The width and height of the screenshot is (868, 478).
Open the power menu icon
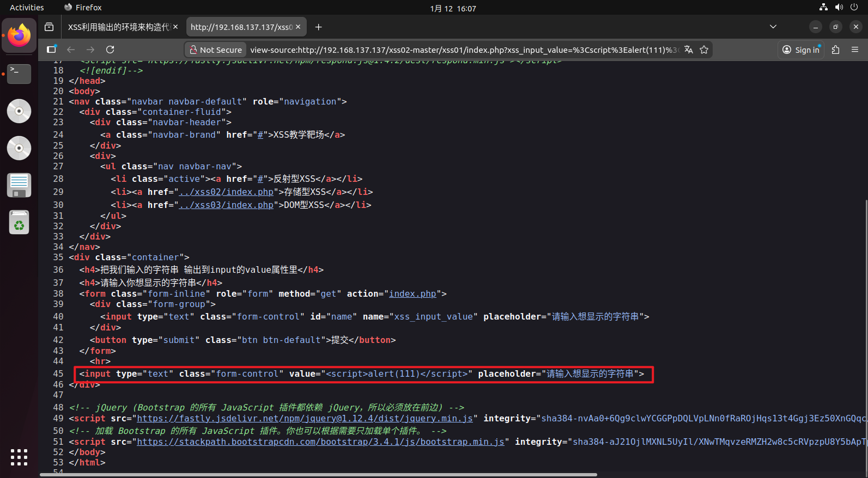pyautogui.click(x=854, y=7)
